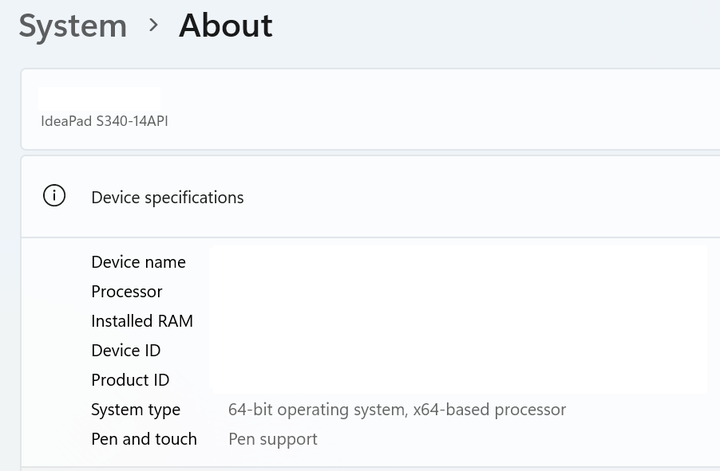Click the About page heading
The image size is (720, 471).
225,26
